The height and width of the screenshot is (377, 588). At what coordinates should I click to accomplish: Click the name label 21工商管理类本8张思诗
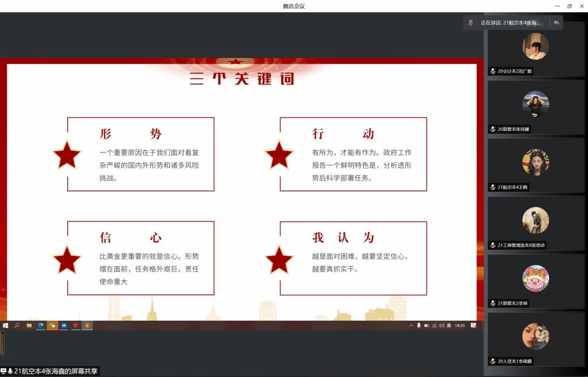click(x=521, y=245)
